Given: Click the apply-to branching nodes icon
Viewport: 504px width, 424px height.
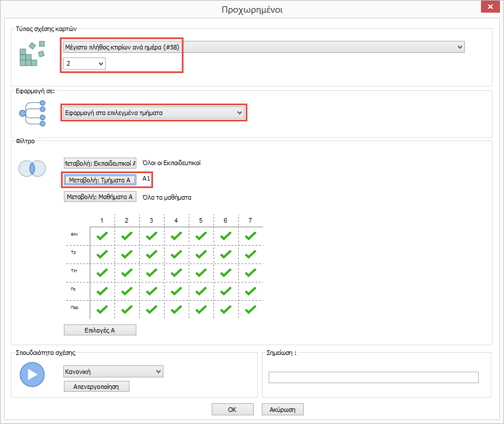Looking at the screenshot, I should (32, 113).
